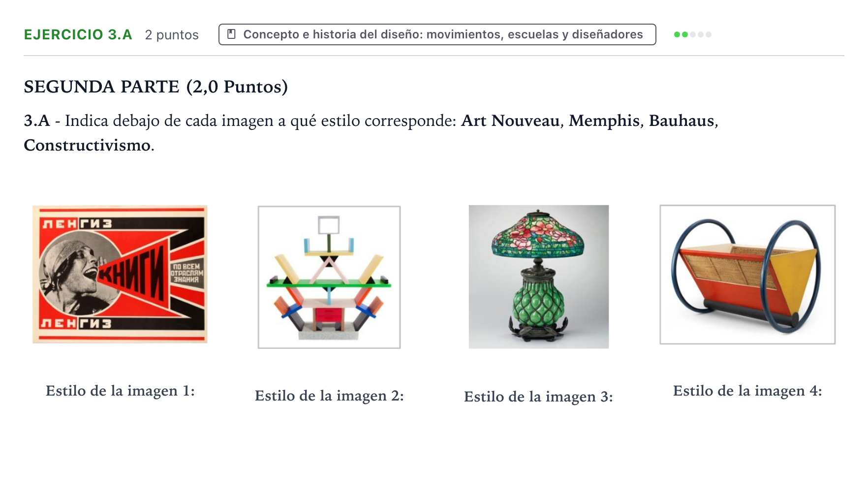
Task: Select the cradle with blue rings image
Action: pos(747,275)
